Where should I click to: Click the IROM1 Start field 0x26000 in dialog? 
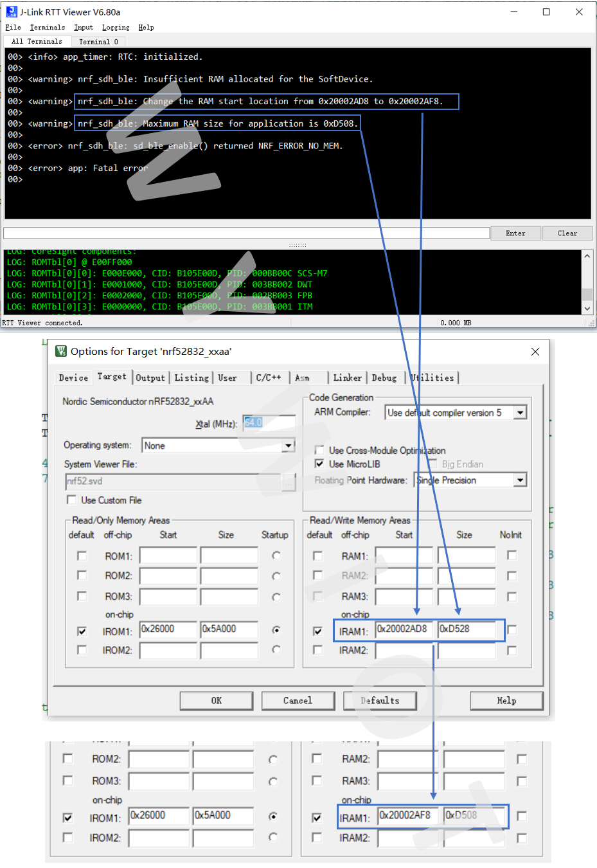pos(168,629)
